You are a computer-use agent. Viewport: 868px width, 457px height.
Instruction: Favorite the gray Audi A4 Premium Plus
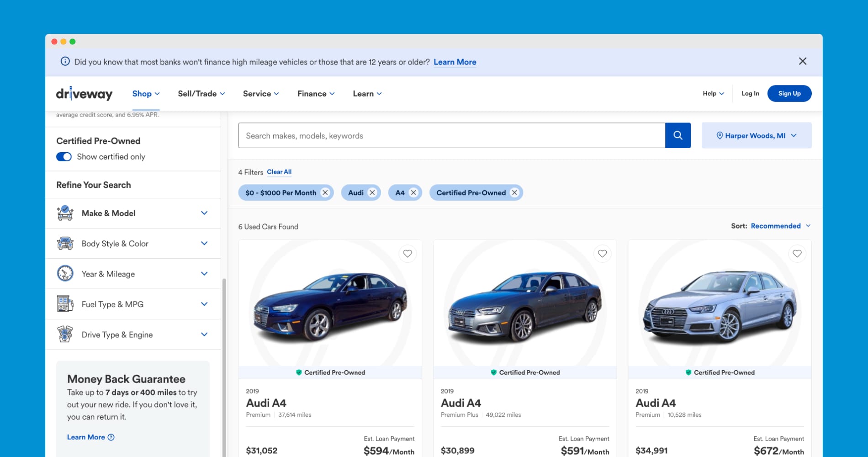click(602, 254)
